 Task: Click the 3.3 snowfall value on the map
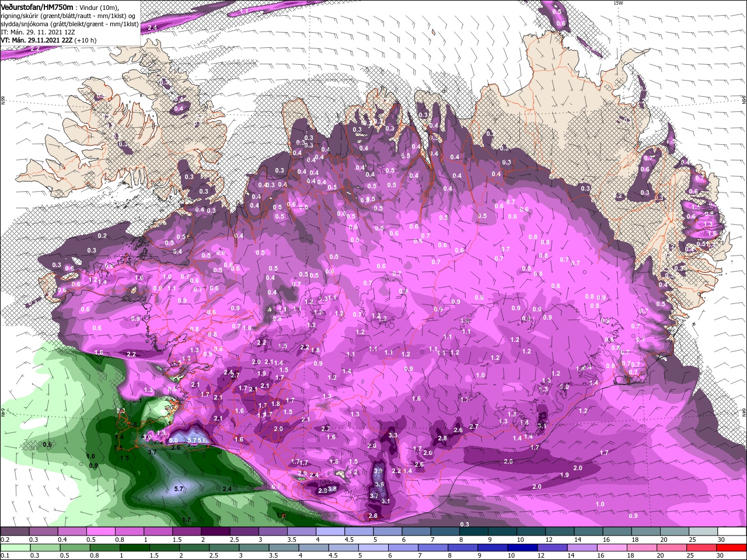click(393, 435)
